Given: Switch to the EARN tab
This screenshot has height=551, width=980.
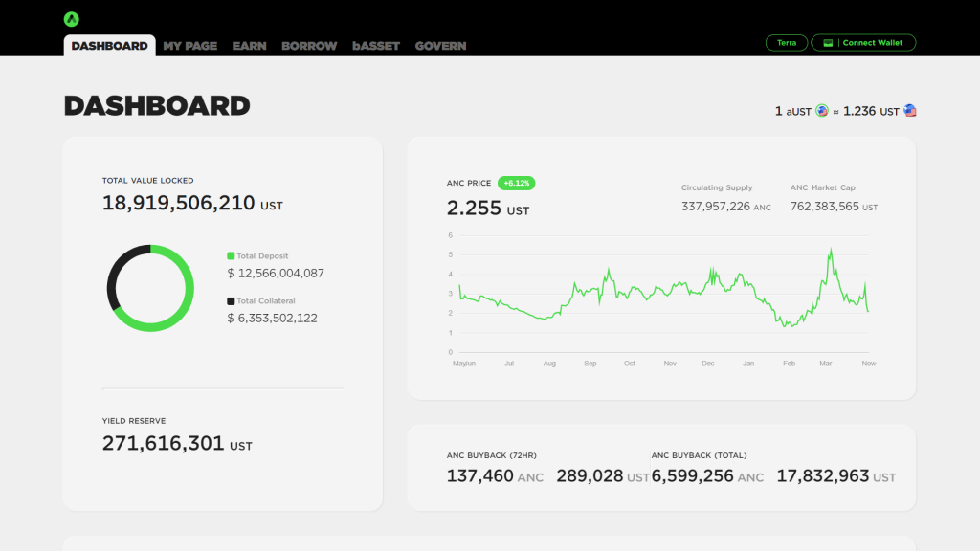Looking at the screenshot, I should pyautogui.click(x=250, y=46).
